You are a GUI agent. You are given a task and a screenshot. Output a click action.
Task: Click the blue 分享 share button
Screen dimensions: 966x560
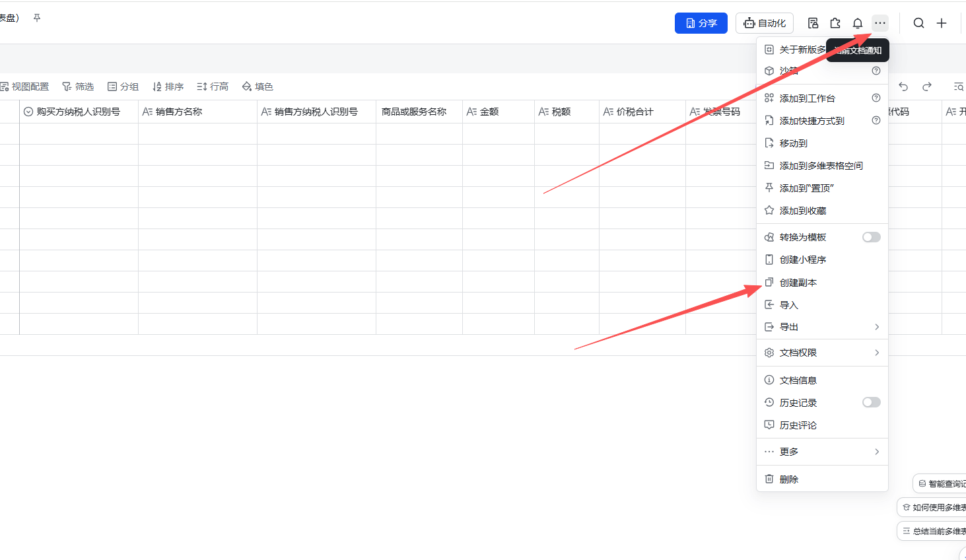pyautogui.click(x=701, y=23)
